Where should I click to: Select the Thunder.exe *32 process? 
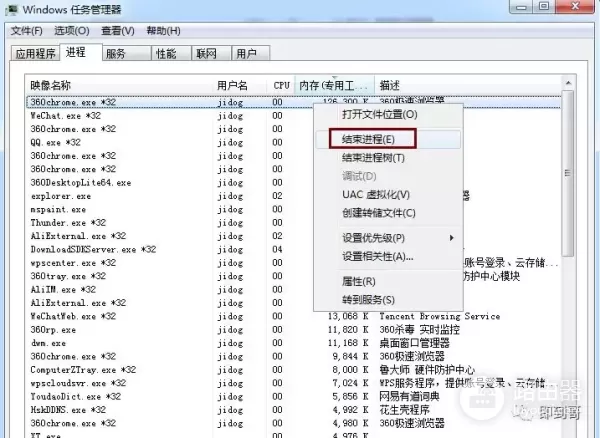click(x=68, y=223)
